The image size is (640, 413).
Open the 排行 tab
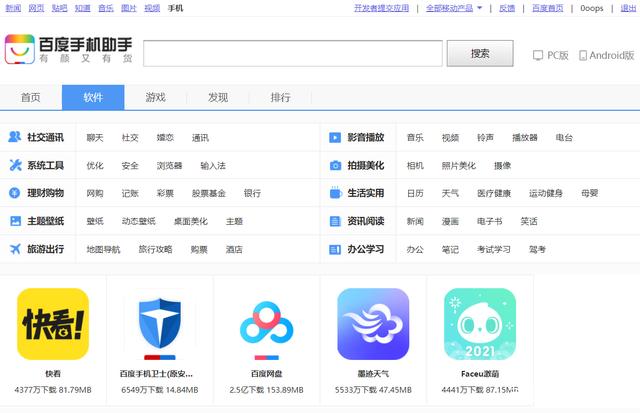pyautogui.click(x=280, y=97)
